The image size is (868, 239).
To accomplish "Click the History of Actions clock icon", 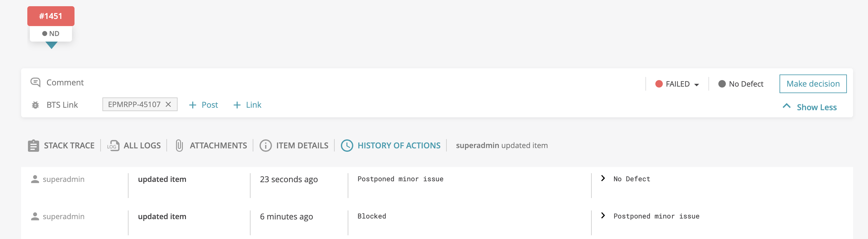I will pyautogui.click(x=347, y=145).
